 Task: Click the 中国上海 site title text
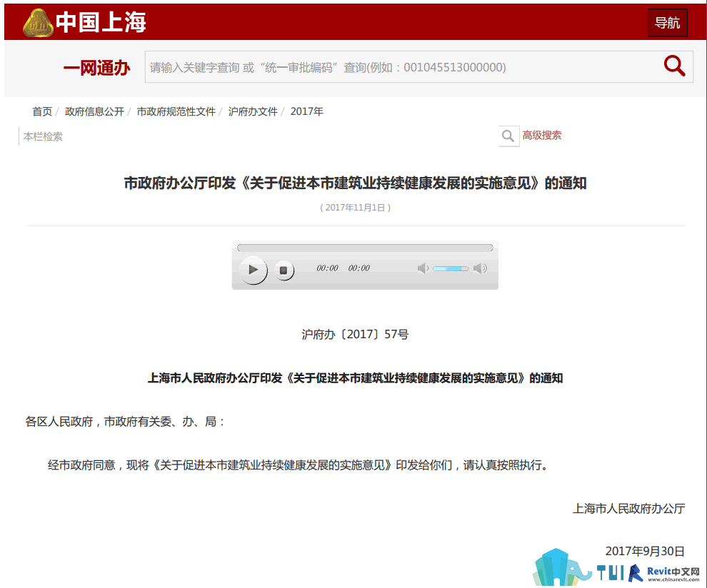pos(101,22)
